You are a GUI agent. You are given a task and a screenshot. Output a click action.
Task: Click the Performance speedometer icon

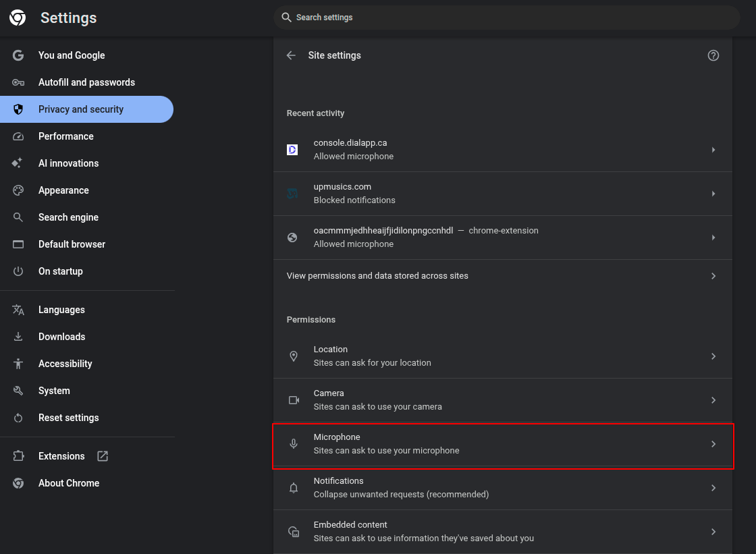(18, 136)
